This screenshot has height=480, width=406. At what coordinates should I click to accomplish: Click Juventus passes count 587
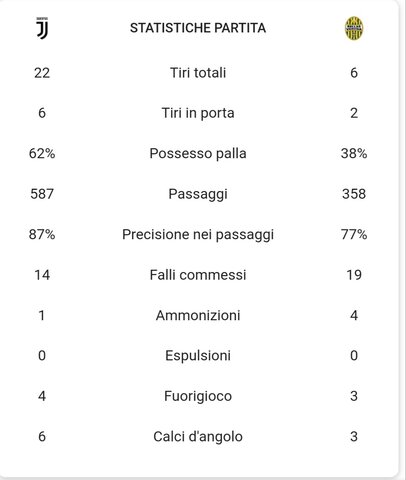(42, 194)
